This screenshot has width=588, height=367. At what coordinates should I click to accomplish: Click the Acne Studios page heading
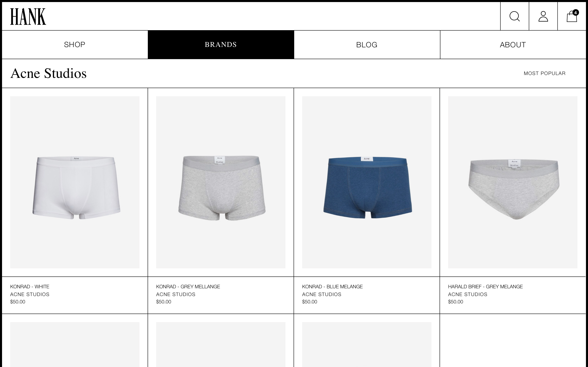tap(48, 73)
